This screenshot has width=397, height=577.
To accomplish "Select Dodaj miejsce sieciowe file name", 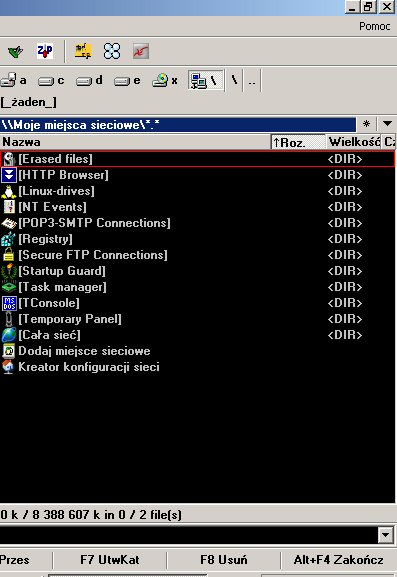I will click(x=84, y=351).
